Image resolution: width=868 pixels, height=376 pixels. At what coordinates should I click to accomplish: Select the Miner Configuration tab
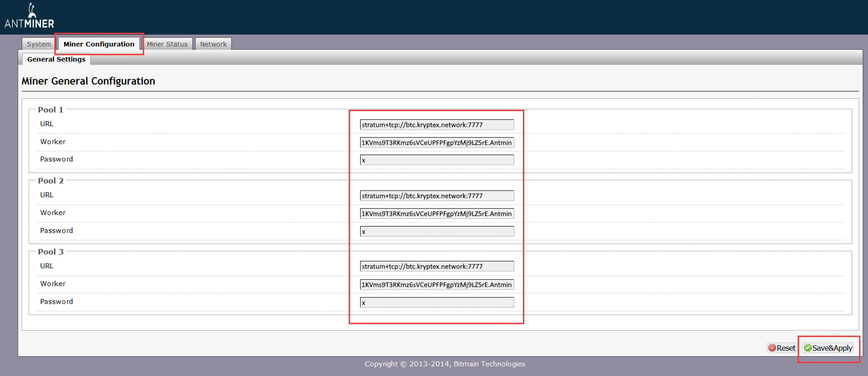99,44
